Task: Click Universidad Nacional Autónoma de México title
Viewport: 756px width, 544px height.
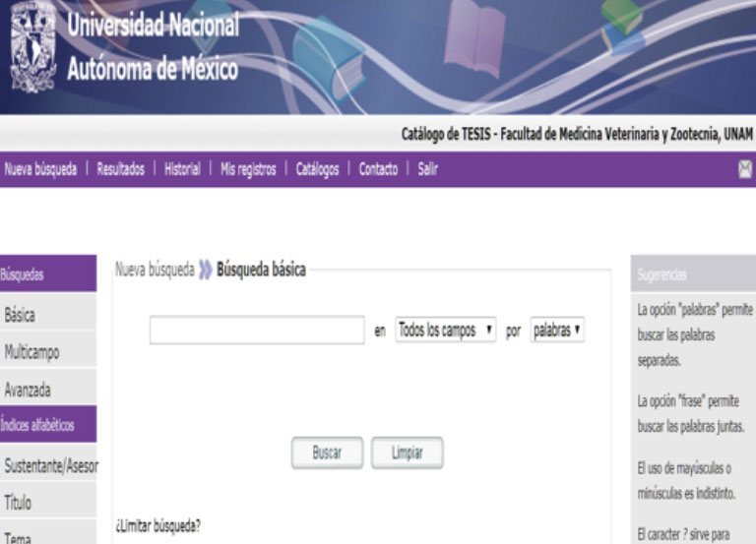Action: point(154,47)
